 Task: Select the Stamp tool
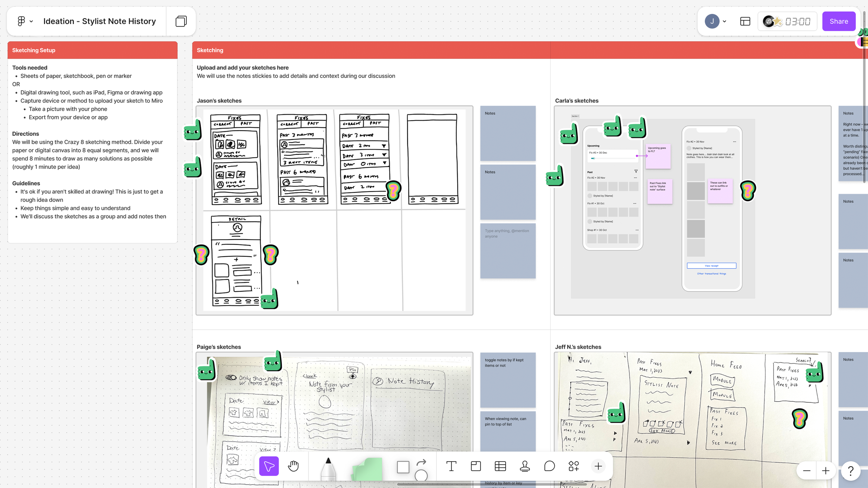click(x=525, y=466)
